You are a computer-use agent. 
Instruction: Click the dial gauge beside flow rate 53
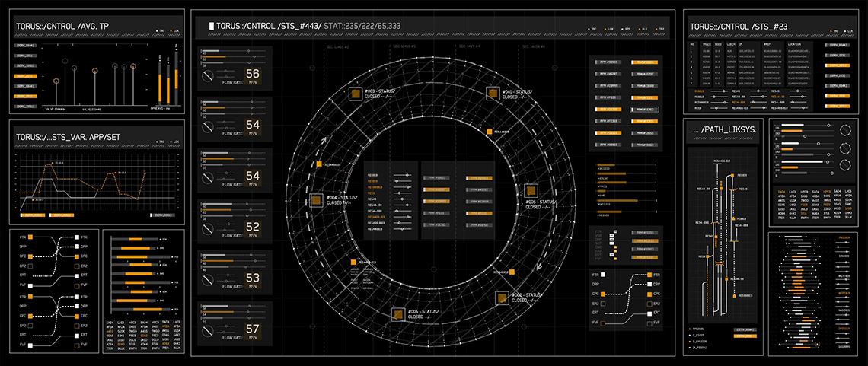[206, 281]
